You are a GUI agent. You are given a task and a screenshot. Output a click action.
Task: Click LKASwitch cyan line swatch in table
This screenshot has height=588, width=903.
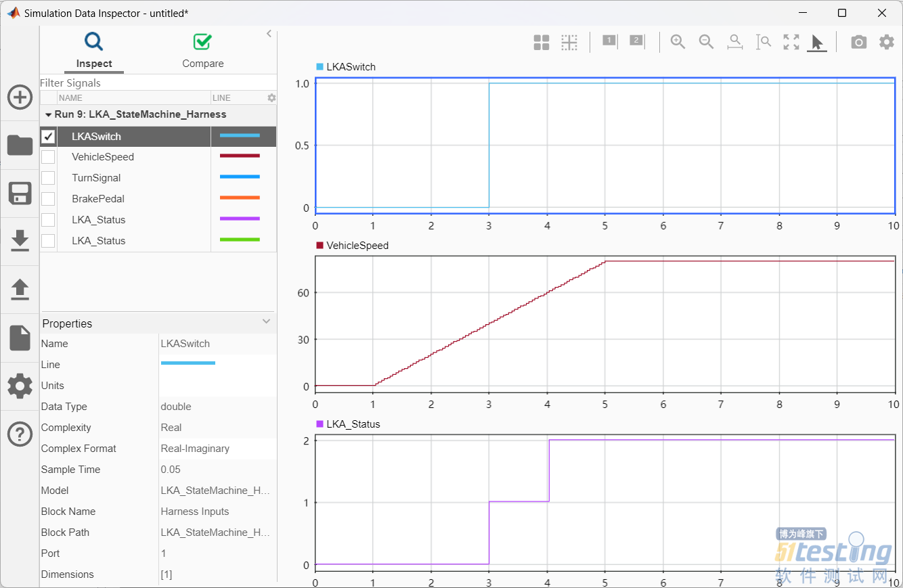240,136
